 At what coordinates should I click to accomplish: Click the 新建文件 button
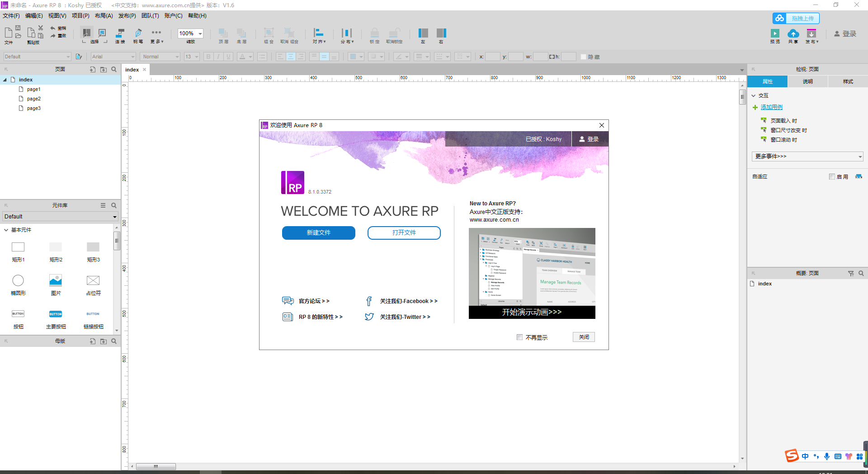319,233
